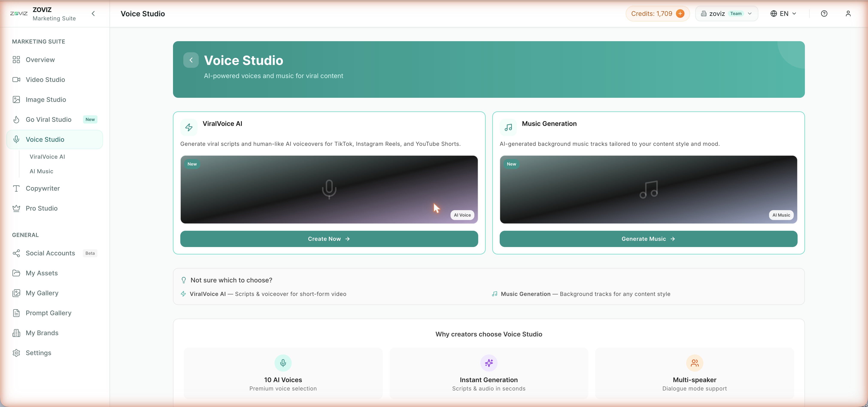The height and width of the screenshot is (407, 868).
Task: Go to My Assets
Action: click(55, 273)
